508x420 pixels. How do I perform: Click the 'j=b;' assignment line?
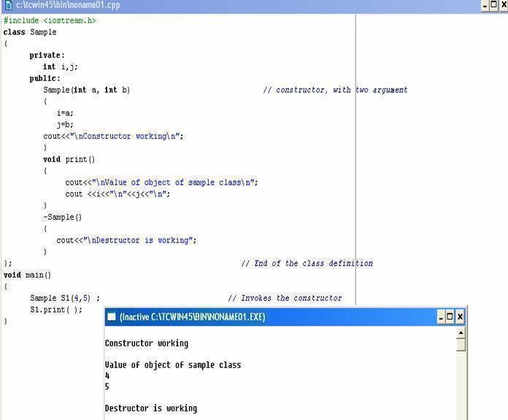click(x=65, y=125)
